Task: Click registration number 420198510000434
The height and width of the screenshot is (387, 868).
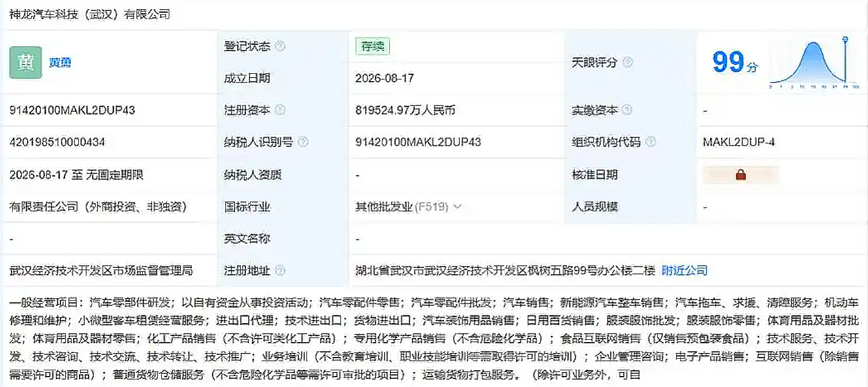Action: pos(57,142)
